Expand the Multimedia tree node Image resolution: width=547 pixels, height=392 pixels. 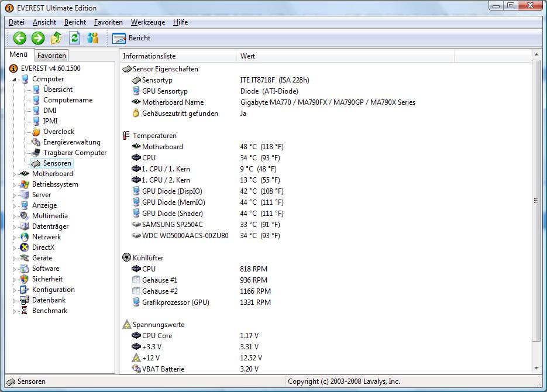click(14, 216)
